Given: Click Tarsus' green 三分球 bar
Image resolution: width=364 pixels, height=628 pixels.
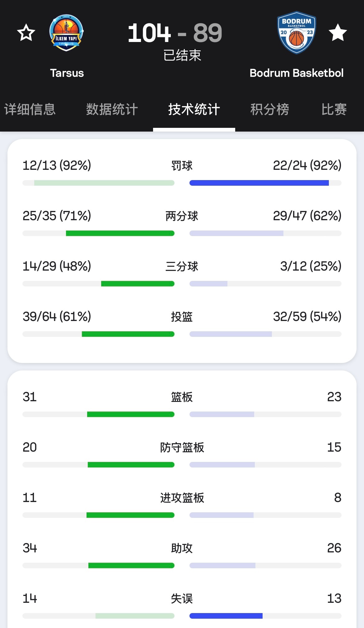Looking at the screenshot, I should [138, 284].
